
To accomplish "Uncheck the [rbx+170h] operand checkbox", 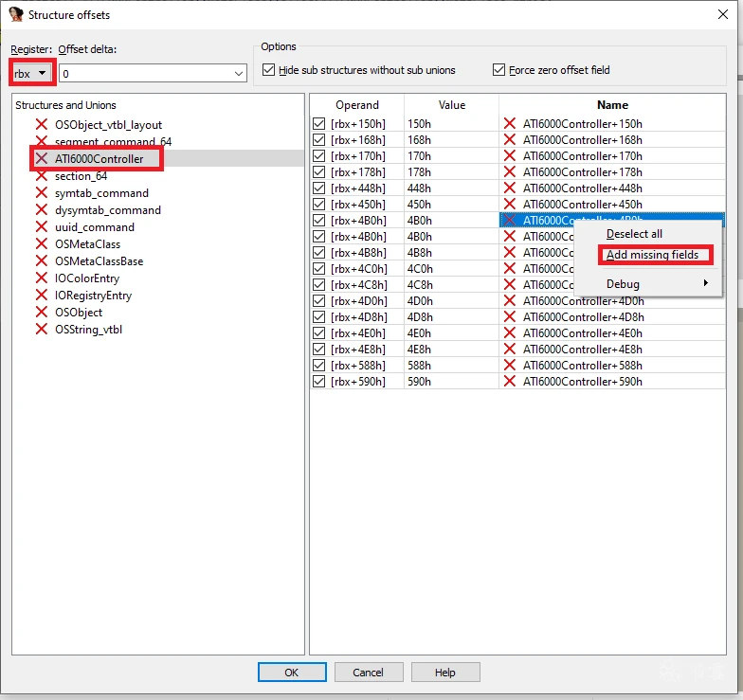I will [318, 155].
